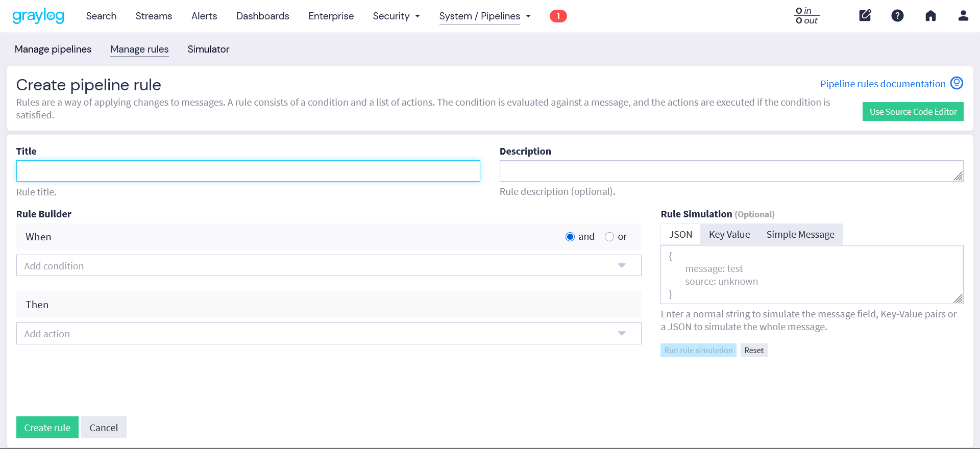980x449 pixels.
Task: Switch to the Simple Message tab
Action: [x=800, y=235]
